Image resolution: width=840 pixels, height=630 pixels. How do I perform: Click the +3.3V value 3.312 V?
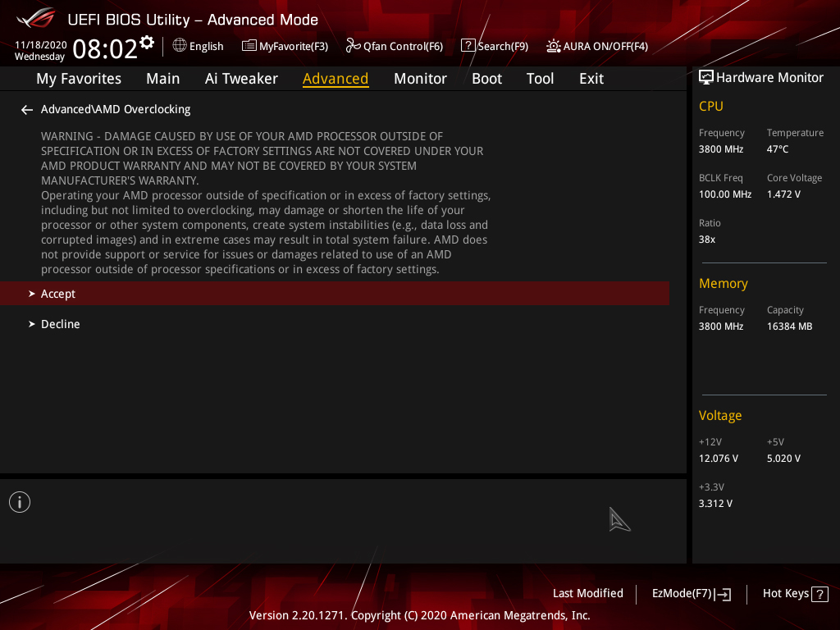coord(715,504)
